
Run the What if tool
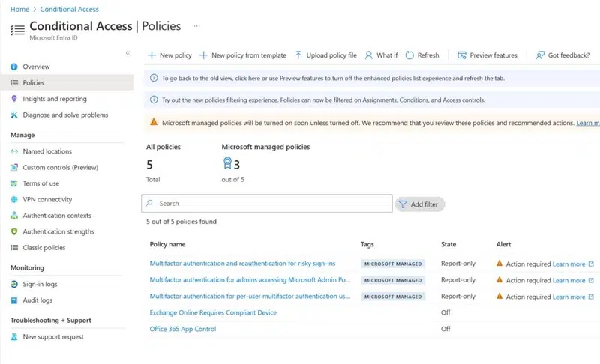381,55
